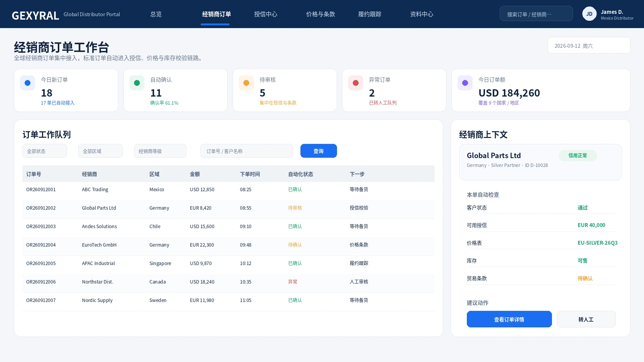
Task: Click the 信用正常 credit badge
Action: point(578,155)
